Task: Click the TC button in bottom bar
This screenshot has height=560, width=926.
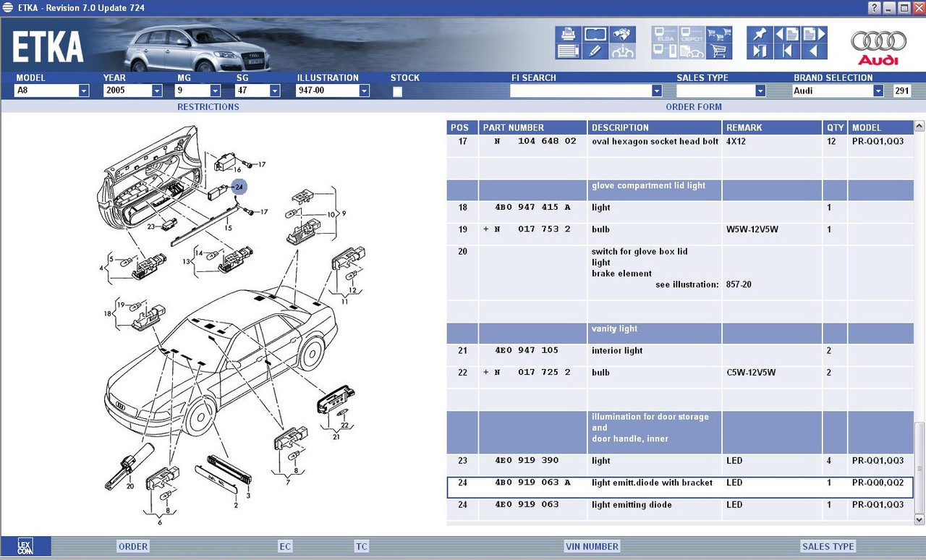Action: pos(361,546)
